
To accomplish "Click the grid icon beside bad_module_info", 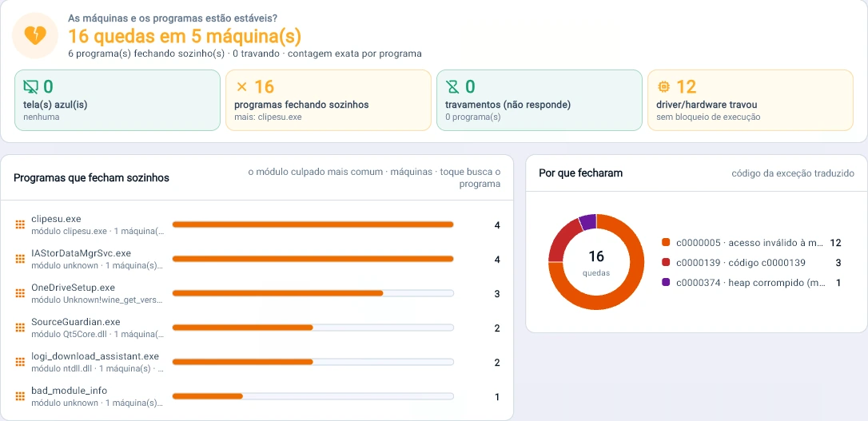I will pos(20,396).
